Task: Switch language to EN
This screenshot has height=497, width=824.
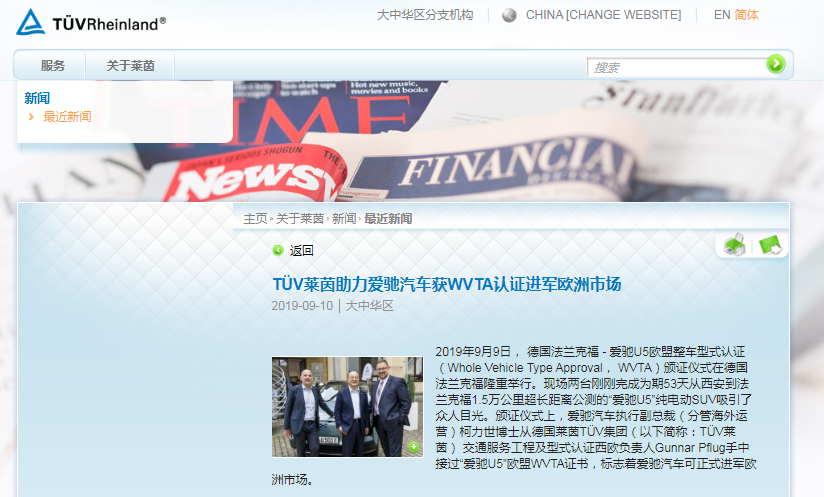Action: click(x=722, y=15)
